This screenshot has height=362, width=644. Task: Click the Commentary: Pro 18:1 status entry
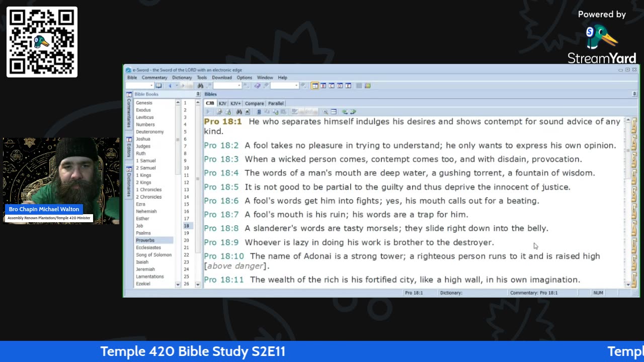(x=534, y=293)
